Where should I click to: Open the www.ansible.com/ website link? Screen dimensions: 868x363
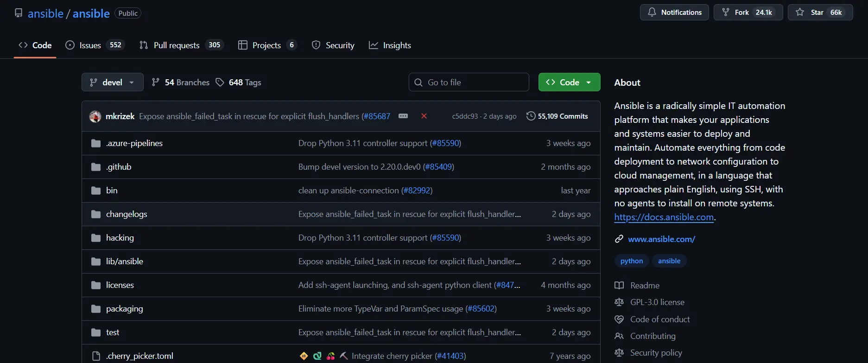click(662, 239)
